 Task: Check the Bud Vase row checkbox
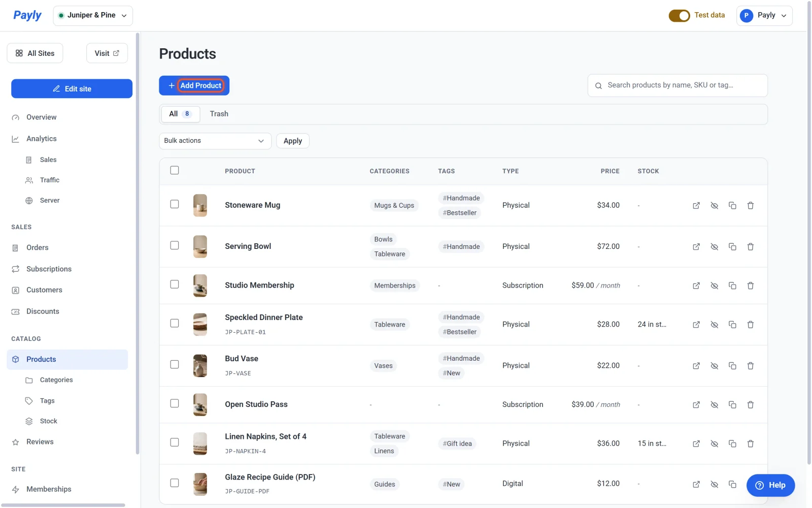pos(175,364)
